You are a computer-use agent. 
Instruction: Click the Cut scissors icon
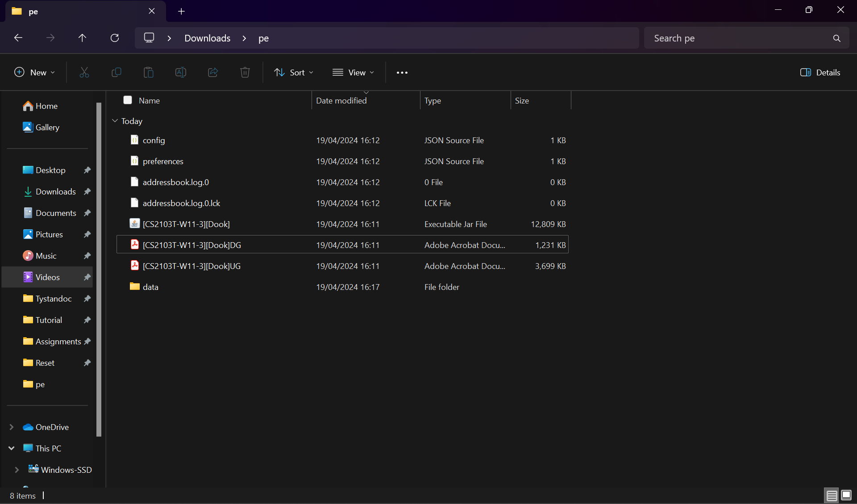point(84,72)
